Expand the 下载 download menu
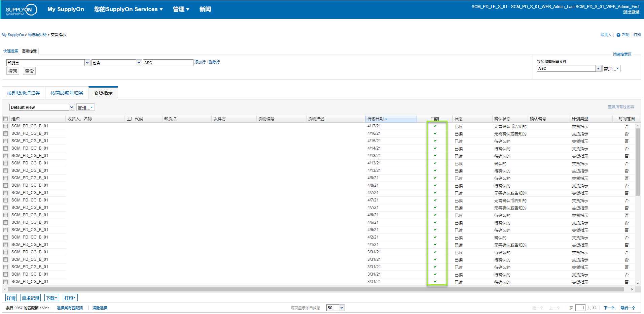This screenshot has width=644, height=314. 52,298
